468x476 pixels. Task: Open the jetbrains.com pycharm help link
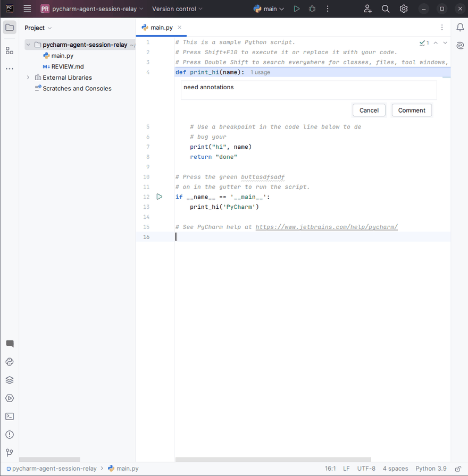[x=327, y=227]
